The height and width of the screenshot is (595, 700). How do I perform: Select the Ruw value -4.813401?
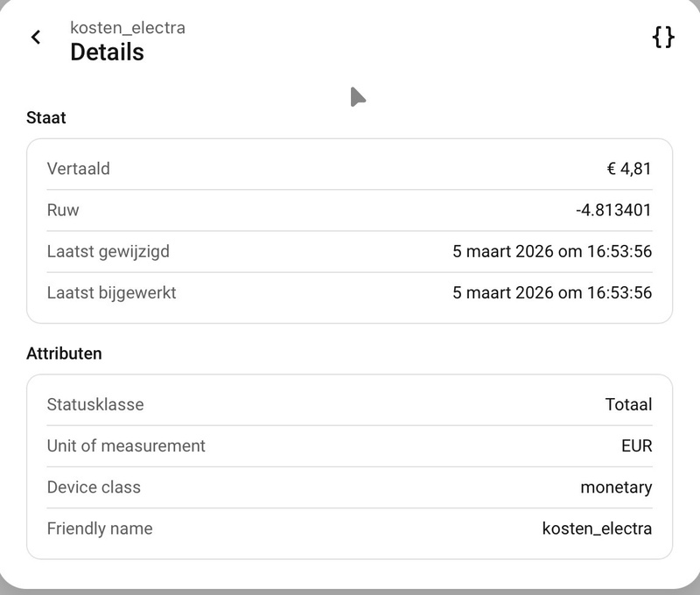point(613,210)
